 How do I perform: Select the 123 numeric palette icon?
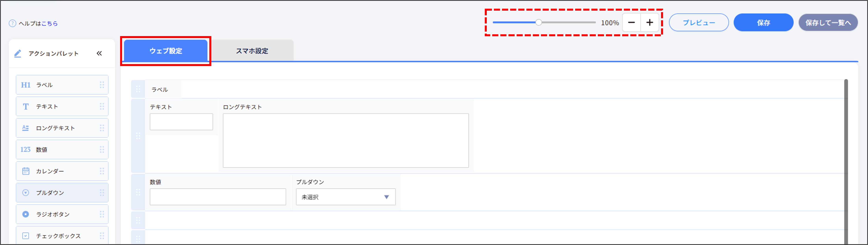[26, 149]
